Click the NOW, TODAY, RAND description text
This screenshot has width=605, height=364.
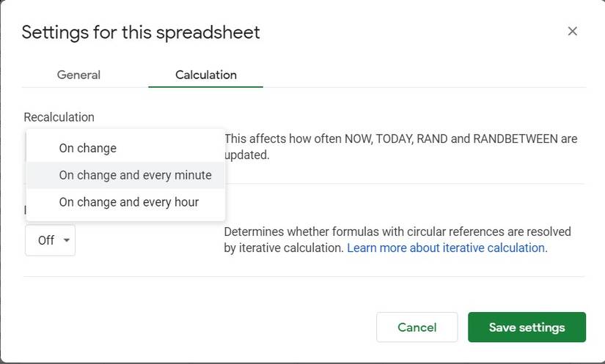tap(400, 138)
